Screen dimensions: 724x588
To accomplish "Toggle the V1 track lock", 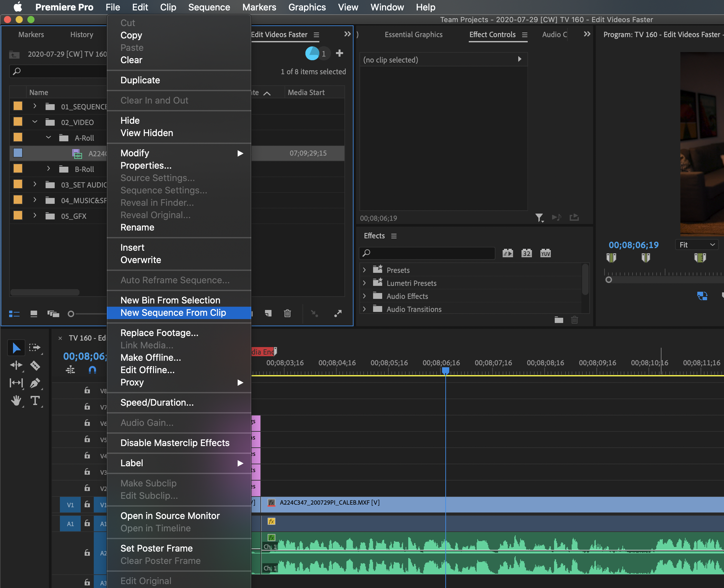I will [x=87, y=504].
